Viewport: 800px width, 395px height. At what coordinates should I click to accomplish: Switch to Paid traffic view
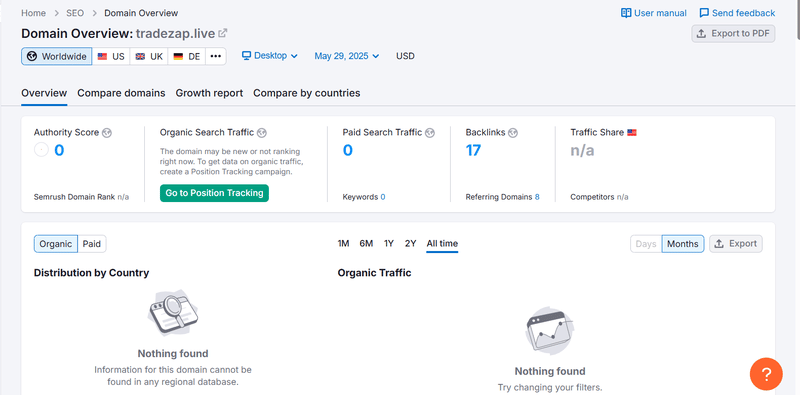[x=92, y=244]
